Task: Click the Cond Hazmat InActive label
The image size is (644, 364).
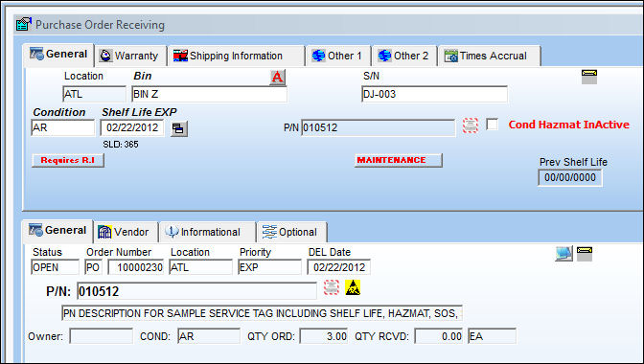Action: point(569,125)
